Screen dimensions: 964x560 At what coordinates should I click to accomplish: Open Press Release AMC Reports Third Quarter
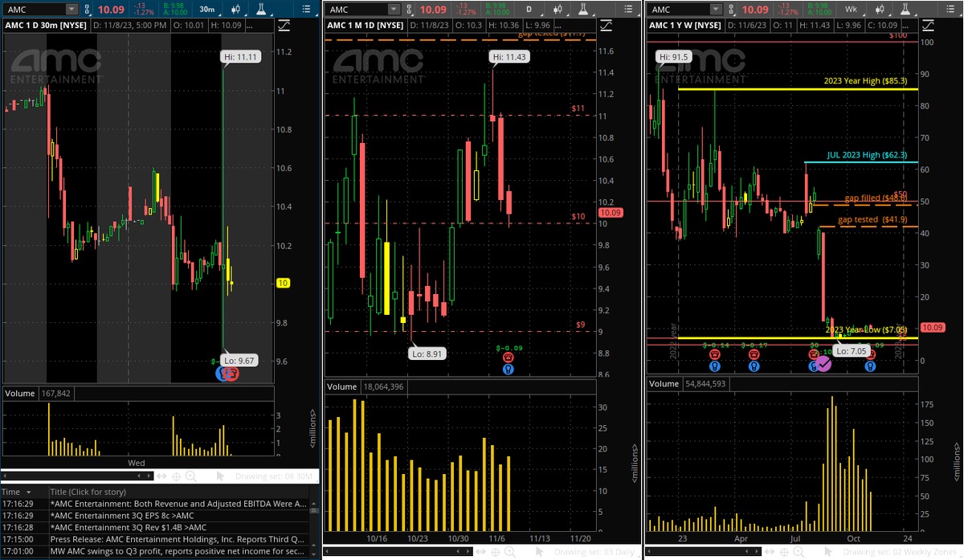(179, 539)
